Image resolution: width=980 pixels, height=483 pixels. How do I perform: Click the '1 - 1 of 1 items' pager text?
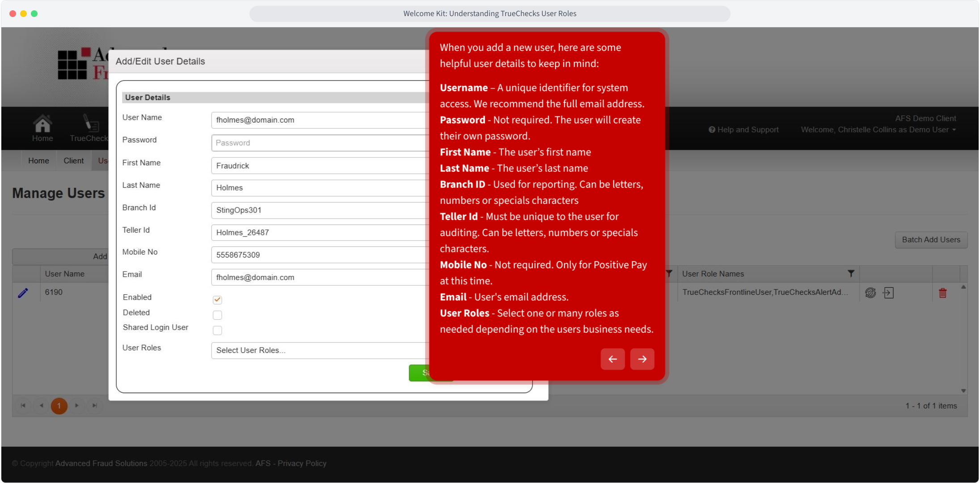click(931, 406)
